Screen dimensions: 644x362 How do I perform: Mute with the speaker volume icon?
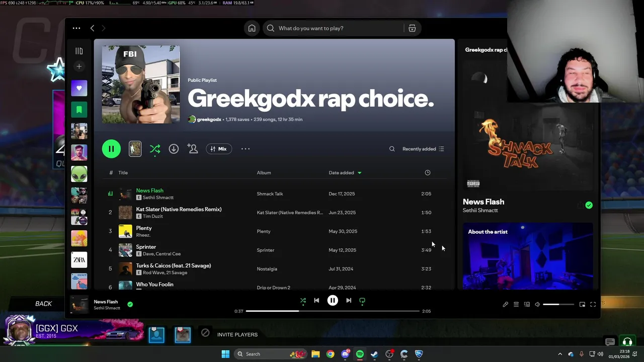pos(537,304)
